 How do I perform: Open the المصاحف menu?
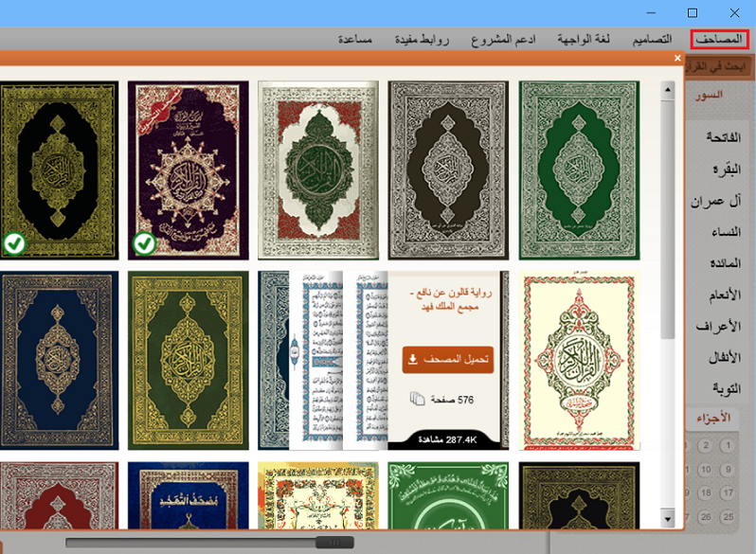tap(719, 39)
